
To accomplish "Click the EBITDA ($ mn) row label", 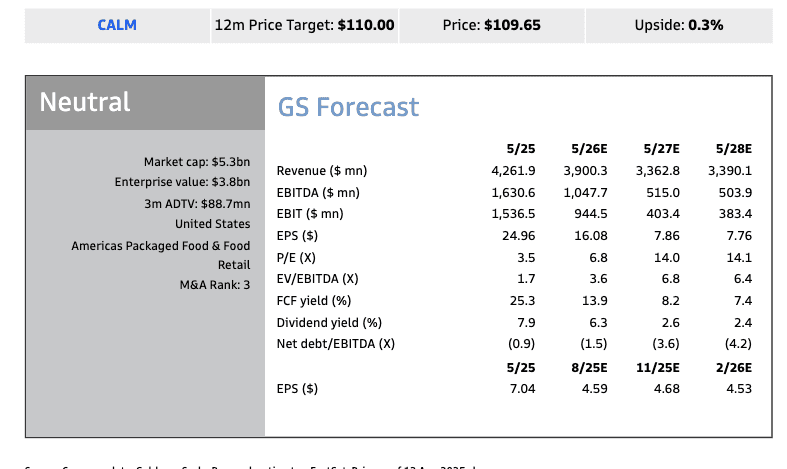I will [318, 192].
